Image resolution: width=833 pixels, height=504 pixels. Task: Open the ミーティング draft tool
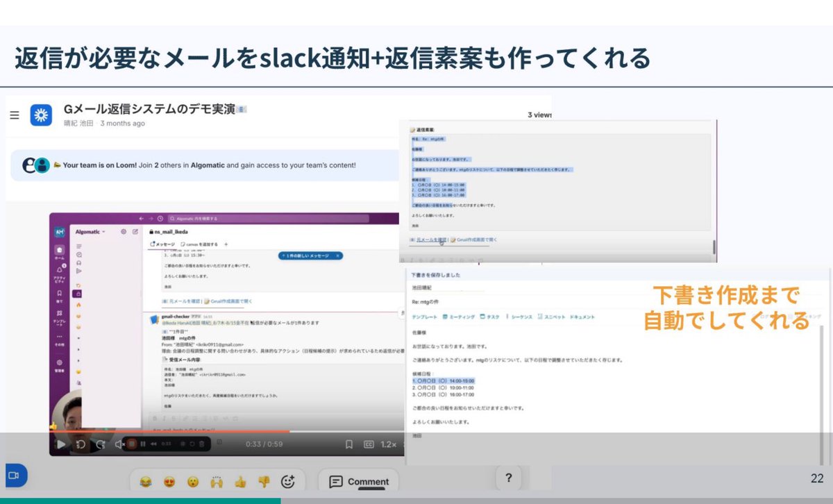pyautogui.click(x=459, y=317)
